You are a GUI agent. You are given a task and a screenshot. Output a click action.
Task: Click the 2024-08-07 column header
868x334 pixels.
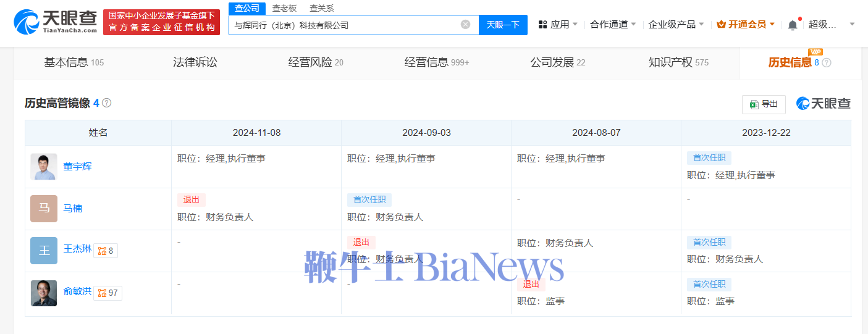(596, 133)
